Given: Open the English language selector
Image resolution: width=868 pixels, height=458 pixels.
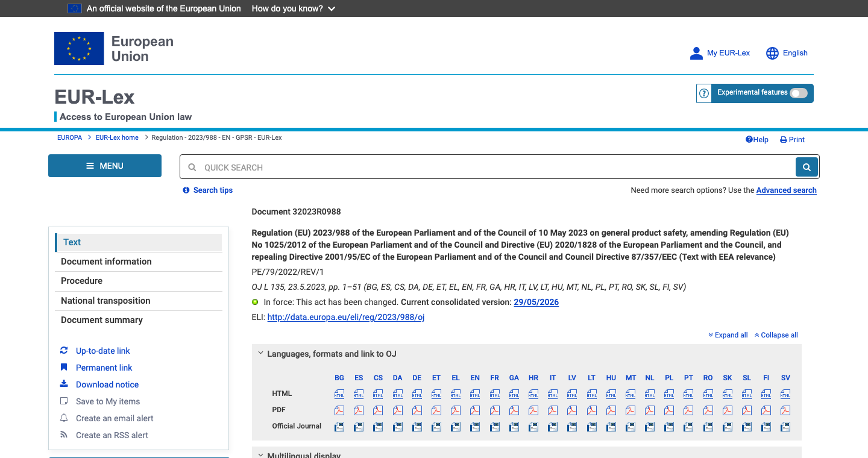Looking at the screenshot, I should tap(787, 53).
